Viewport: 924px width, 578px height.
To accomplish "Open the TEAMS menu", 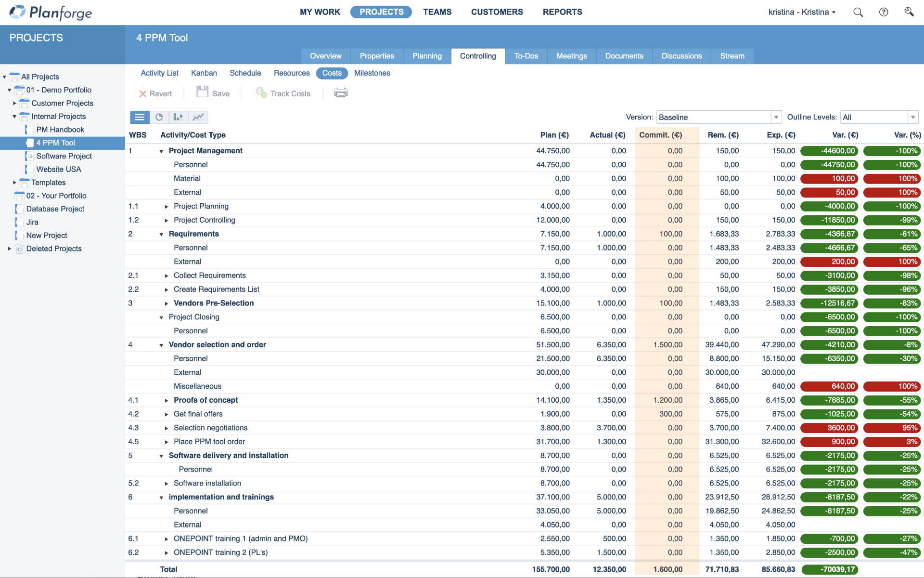I will (437, 12).
